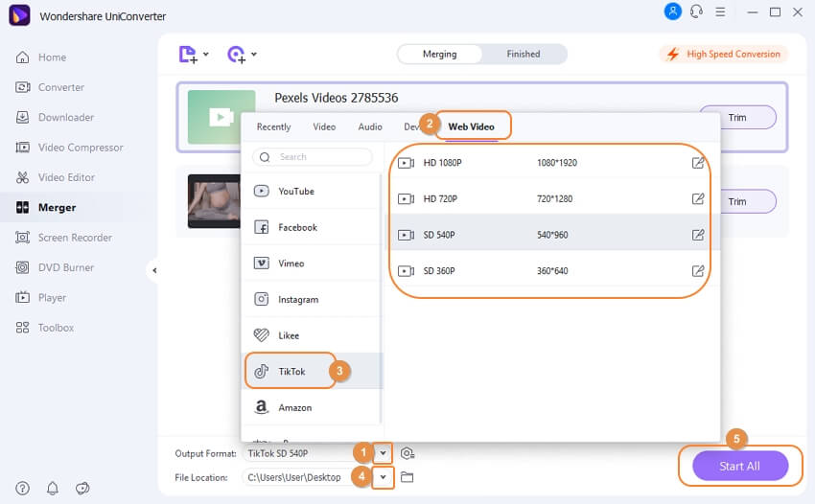
Task: Select Amazon in platform list
Action: coord(312,408)
